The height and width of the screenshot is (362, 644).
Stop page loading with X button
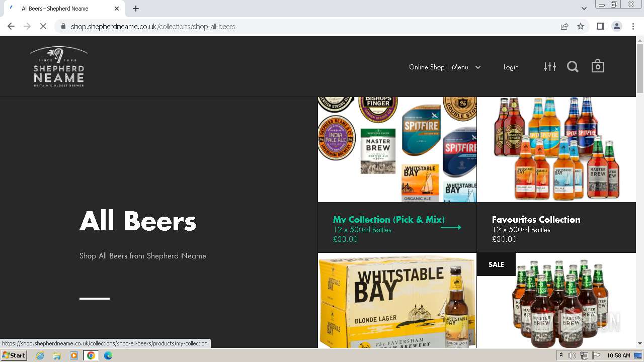pos(43,26)
